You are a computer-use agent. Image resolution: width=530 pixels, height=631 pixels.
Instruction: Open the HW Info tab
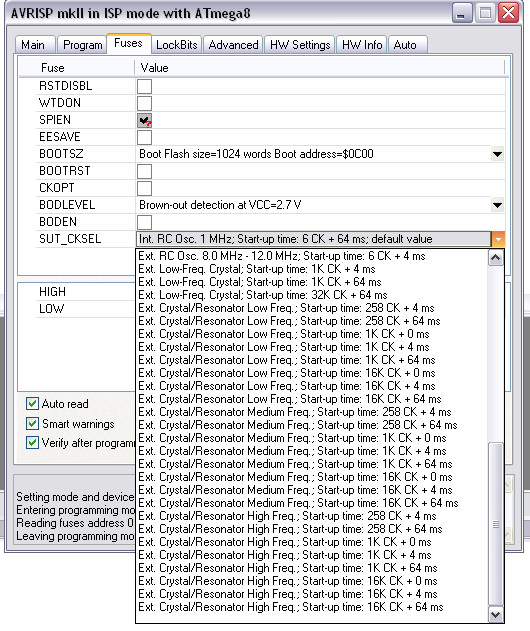point(362,45)
